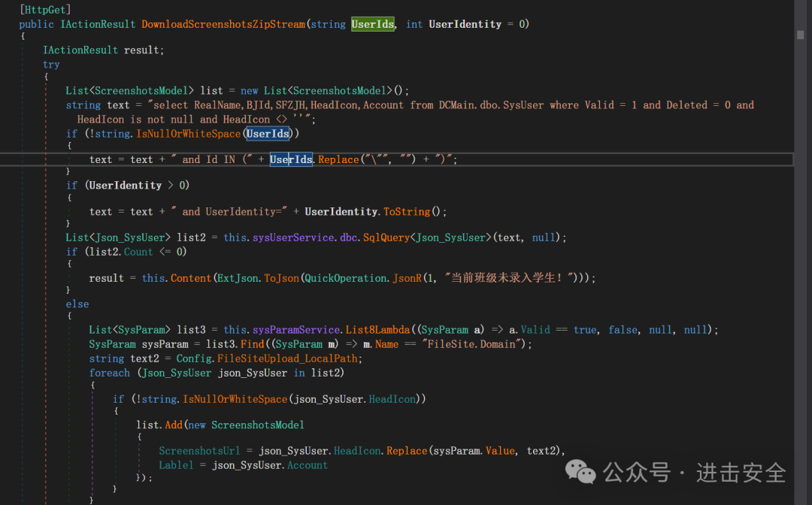Select the DownloadScreenshotsZipStream method name
812x505 pixels.
click(223, 24)
